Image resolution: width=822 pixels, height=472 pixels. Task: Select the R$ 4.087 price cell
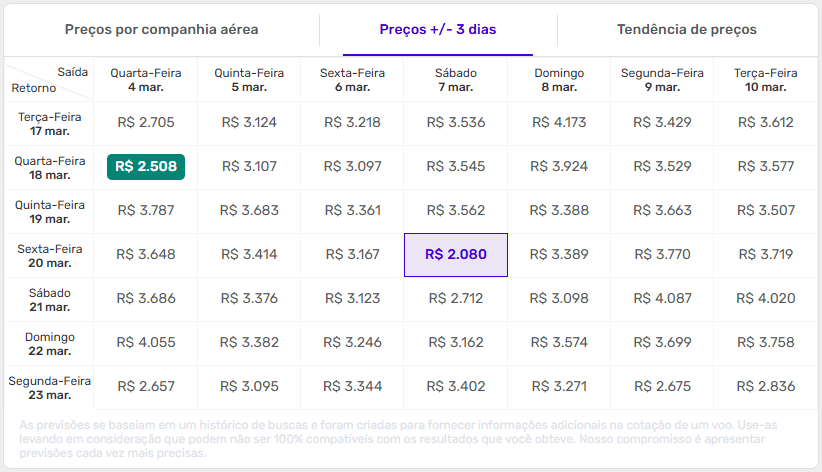coord(662,299)
